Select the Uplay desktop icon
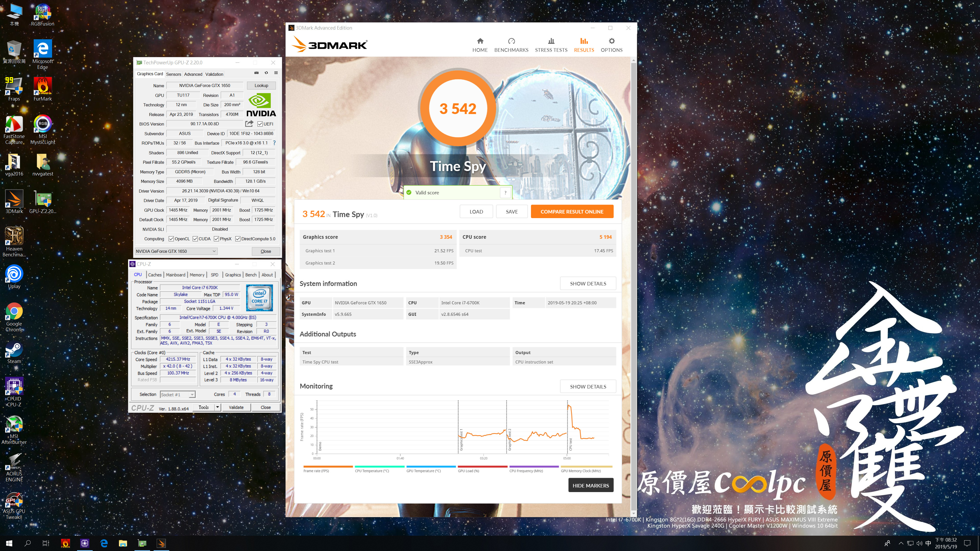The image size is (980, 551). 14,277
